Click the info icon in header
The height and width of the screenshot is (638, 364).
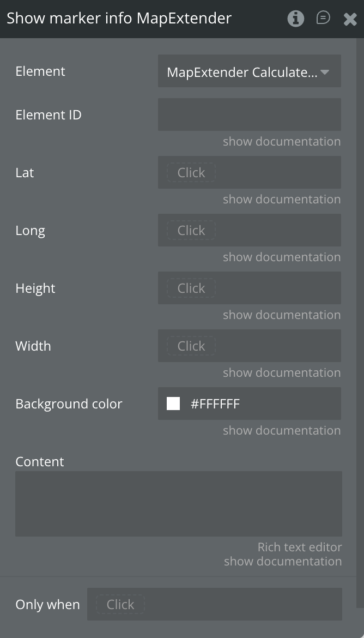pos(295,19)
